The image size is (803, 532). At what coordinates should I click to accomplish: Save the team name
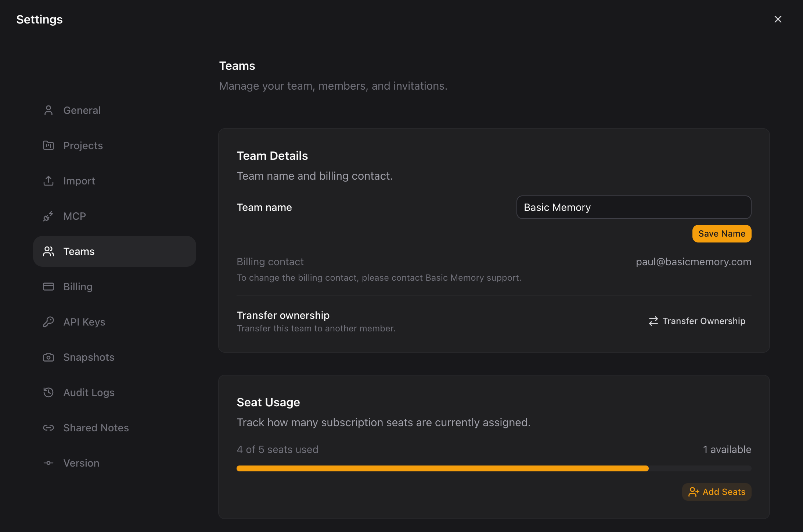722,234
